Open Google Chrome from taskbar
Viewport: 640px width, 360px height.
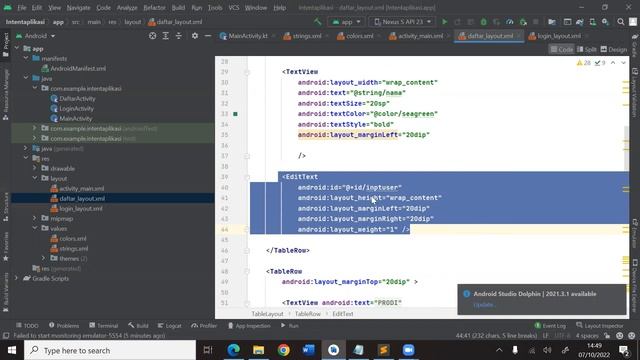tap(284, 350)
